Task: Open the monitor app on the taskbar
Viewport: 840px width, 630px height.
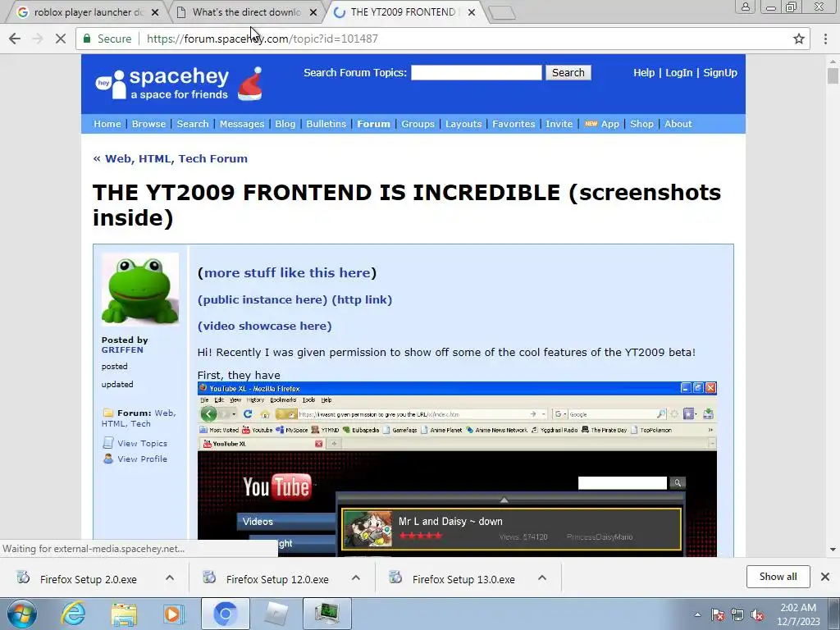Action: click(326, 614)
